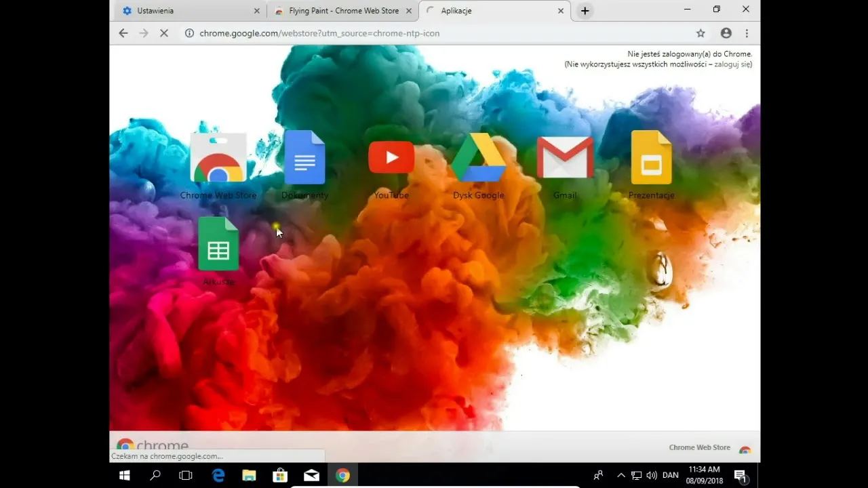Open the Gmail app icon

(x=565, y=157)
